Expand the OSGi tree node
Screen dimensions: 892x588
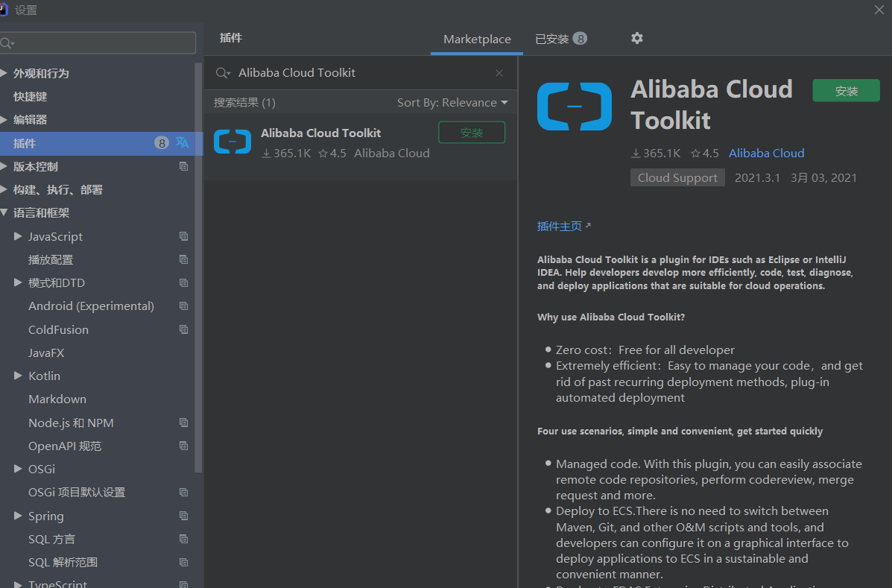[18, 470]
